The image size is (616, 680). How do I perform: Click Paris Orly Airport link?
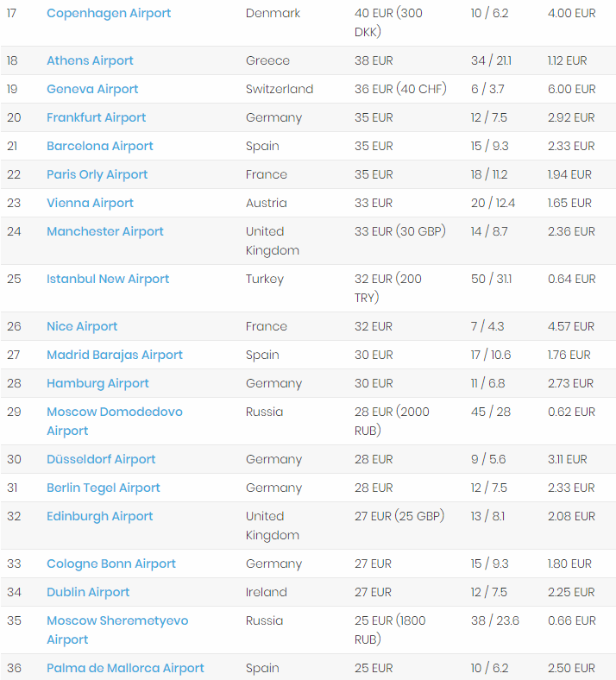click(97, 174)
